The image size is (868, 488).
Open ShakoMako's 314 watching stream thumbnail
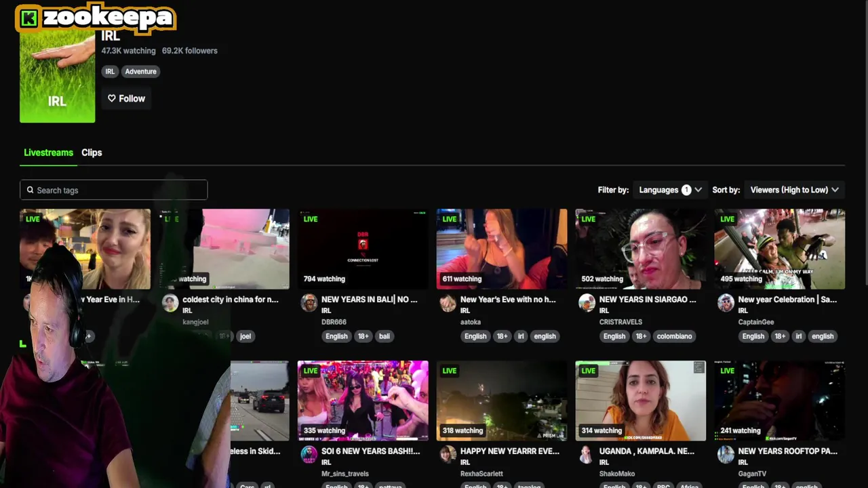[x=641, y=401]
